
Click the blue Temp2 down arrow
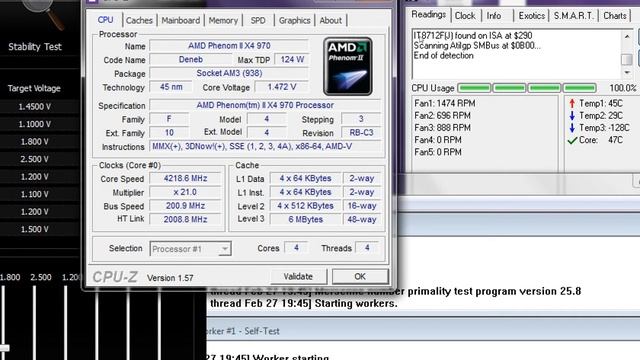572,116
